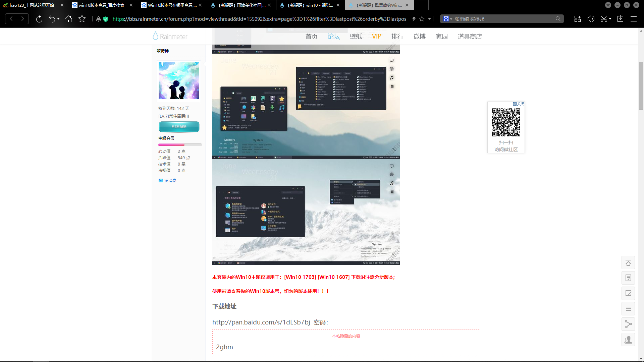Expand search engine selector dropdown
Screen dimensions: 644x362
(451, 19)
